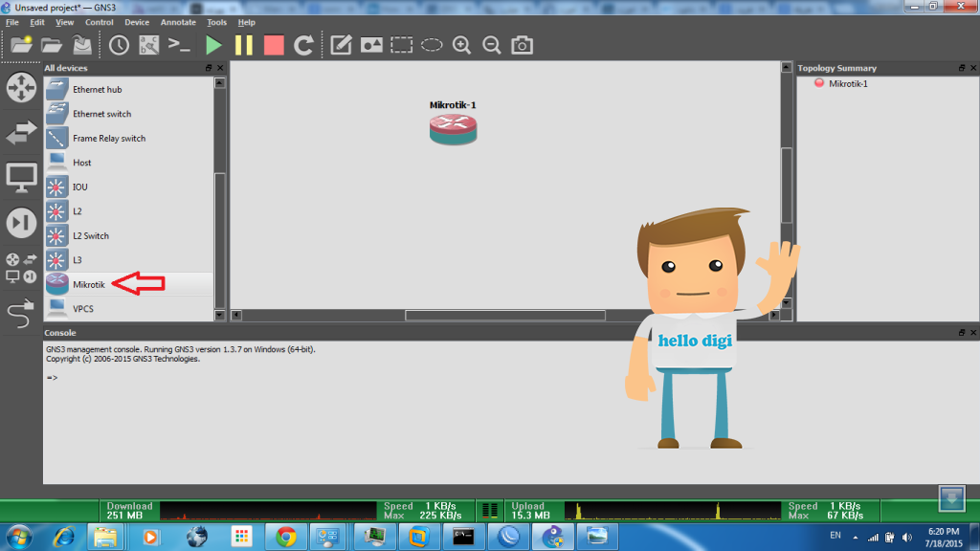
Task: Click the Open project folder icon
Action: (x=52, y=45)
